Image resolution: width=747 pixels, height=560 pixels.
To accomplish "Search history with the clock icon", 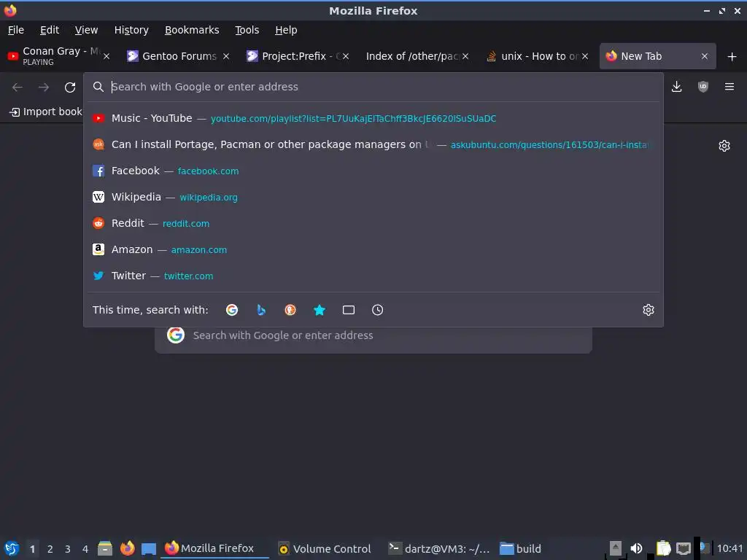I will (x=377, y=310).
